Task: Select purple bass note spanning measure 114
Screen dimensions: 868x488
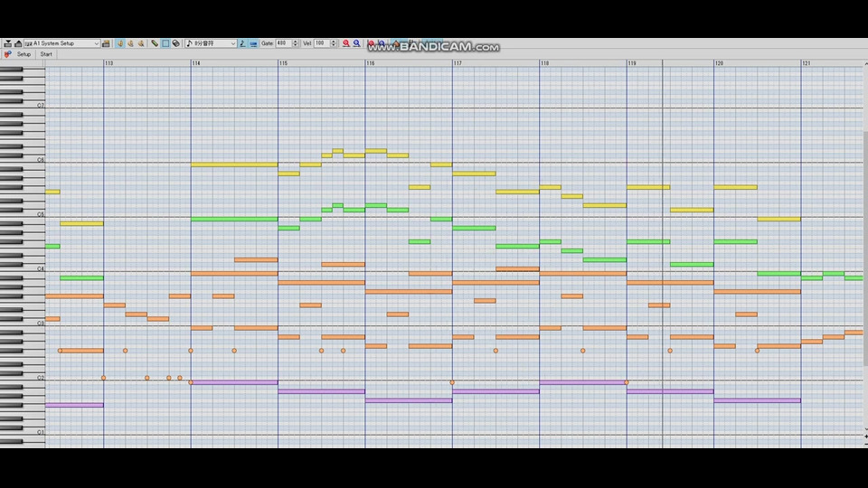Action: pos(234,382)
